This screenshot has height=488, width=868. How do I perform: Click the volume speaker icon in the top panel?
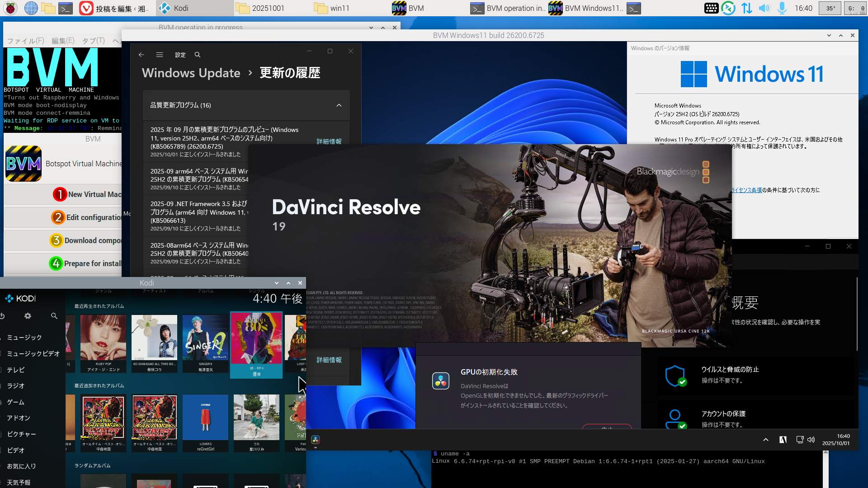[x=764, y=8]
